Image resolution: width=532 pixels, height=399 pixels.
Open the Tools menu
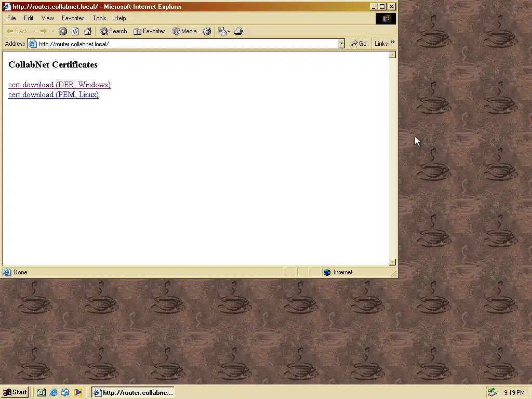click(x=99, y=18)
